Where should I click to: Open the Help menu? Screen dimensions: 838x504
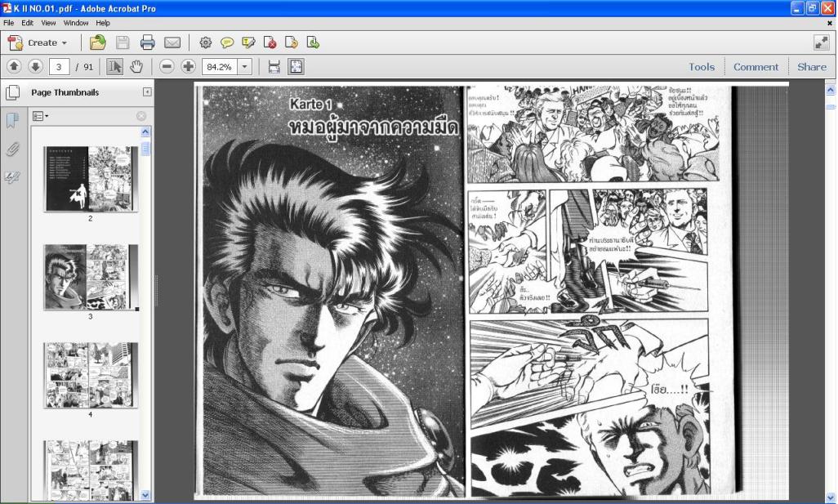click(103, 23)
